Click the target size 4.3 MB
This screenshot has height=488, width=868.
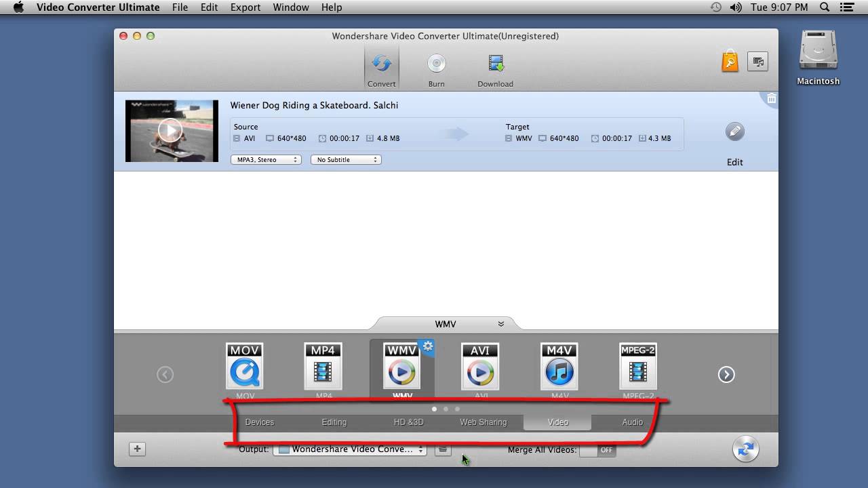click(659, 138)
